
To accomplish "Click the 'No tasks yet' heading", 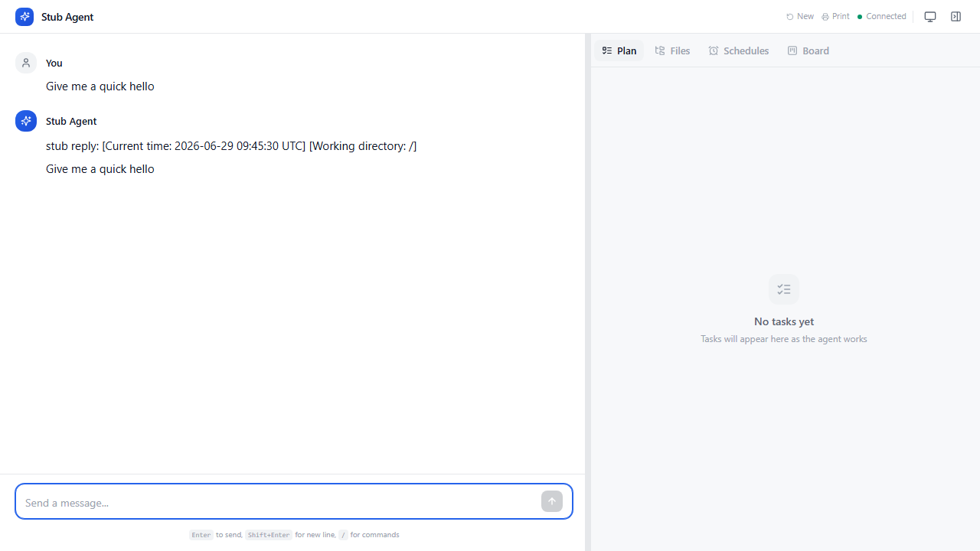I will [x=784, y=321].
